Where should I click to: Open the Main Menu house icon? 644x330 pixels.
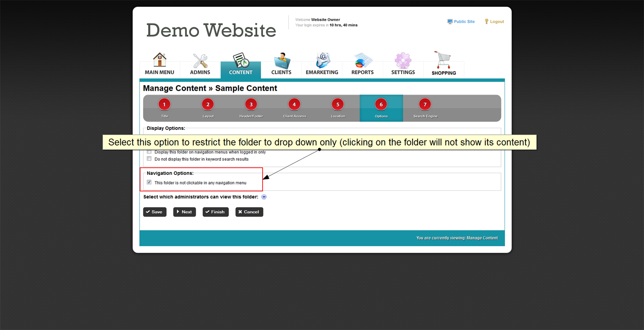[159, 60]
